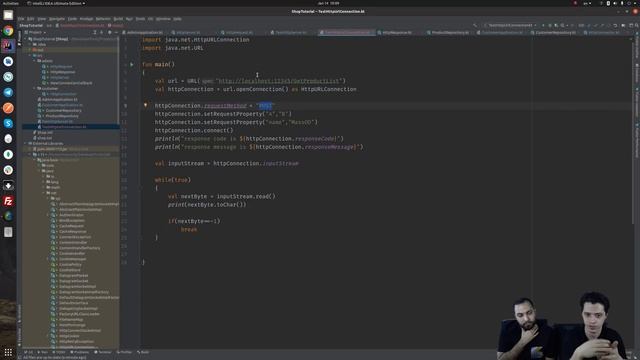Click the requestMethod property in code
The width and height of the screenshot is (640, 360).
[225, 106]
